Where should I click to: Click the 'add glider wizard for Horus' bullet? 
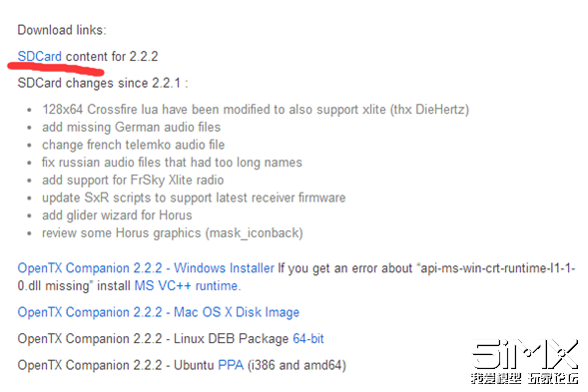(117, 215)
